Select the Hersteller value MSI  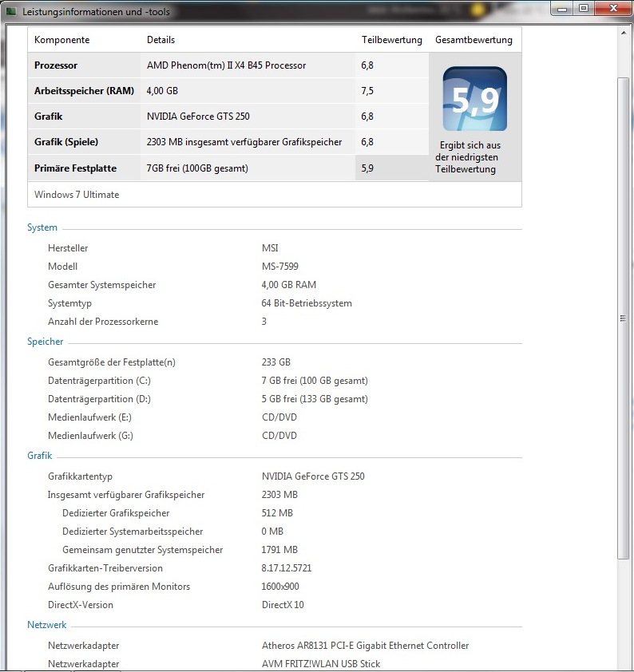[x=270, y=248]
